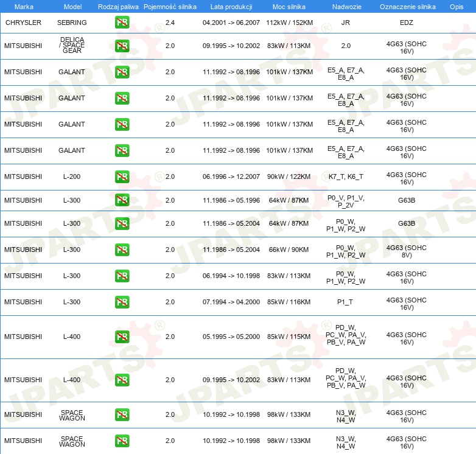Select the petrol icon in the L-200 row
This screenshot has width=476, height=454.
pos(122,177)
